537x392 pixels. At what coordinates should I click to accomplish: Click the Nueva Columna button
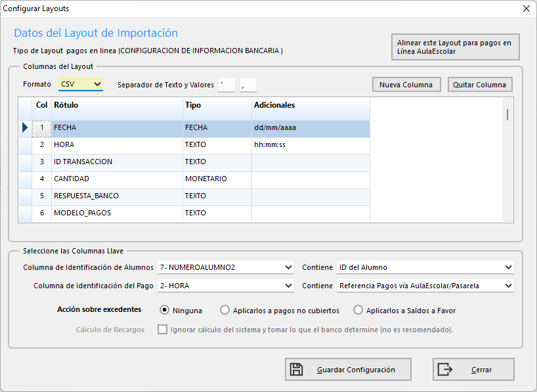tap(406, 85)
